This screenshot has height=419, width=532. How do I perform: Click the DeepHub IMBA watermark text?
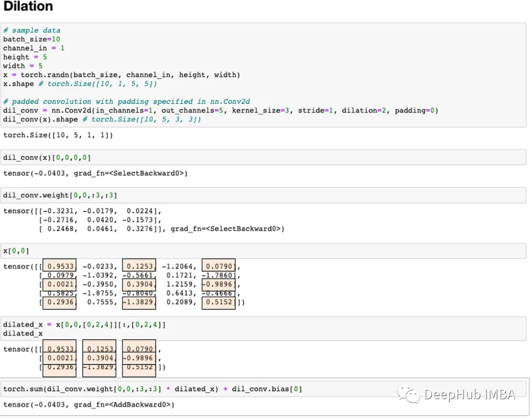point(469,394)
